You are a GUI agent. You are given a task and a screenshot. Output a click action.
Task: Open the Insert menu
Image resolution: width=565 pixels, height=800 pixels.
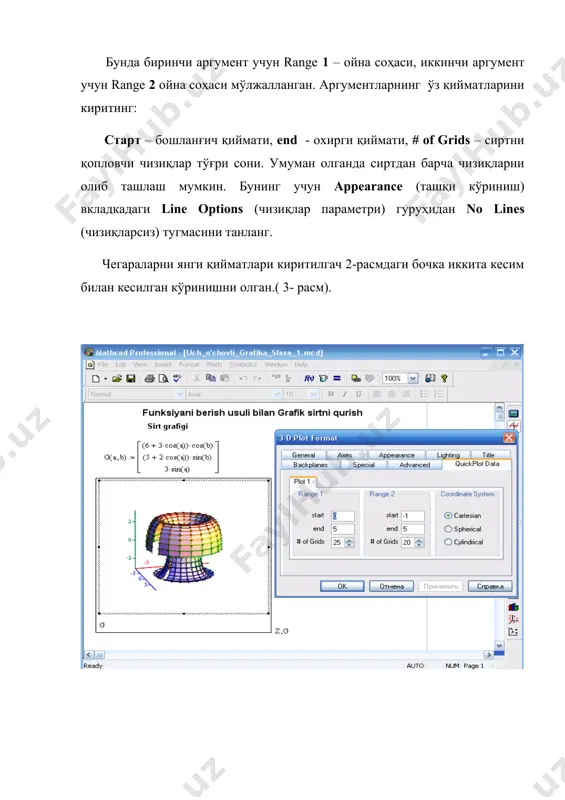point(163,364)
